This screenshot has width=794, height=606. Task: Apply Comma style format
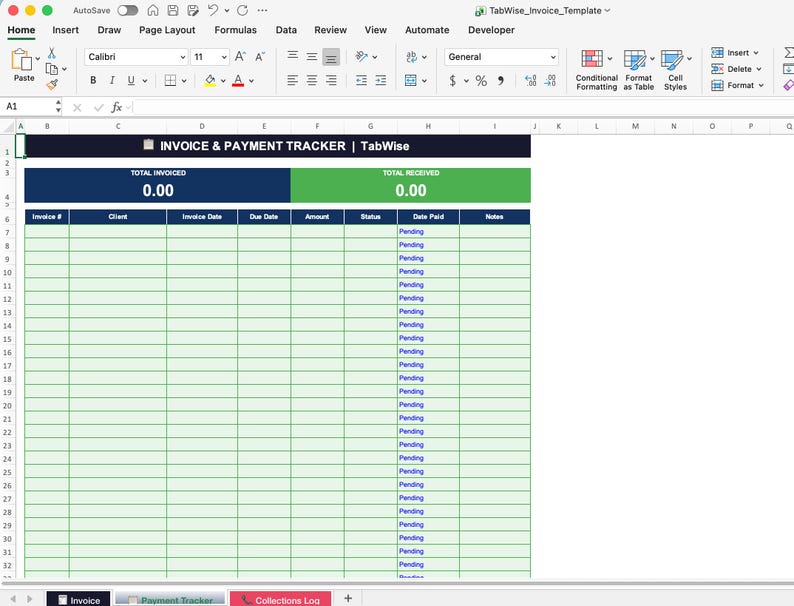(500, 80)
